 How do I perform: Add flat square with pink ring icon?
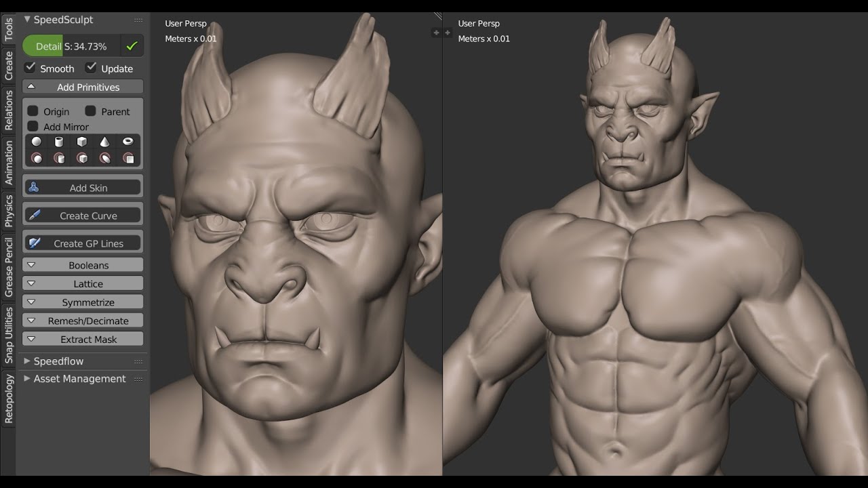[x=128, y=158]
